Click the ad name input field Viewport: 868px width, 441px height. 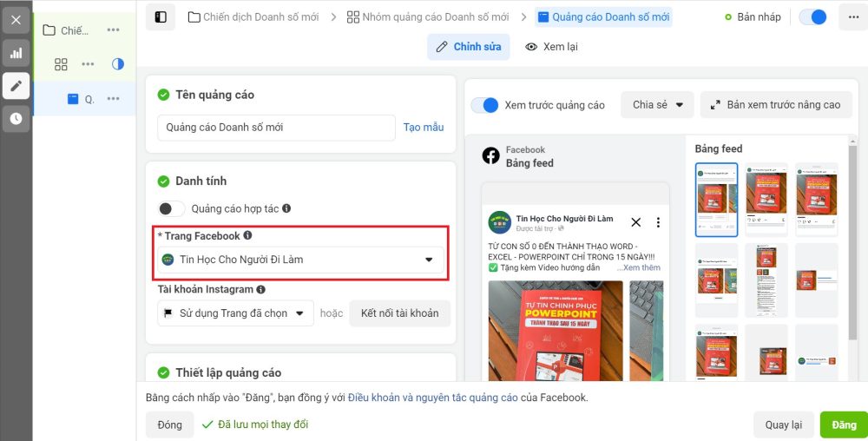276,128
